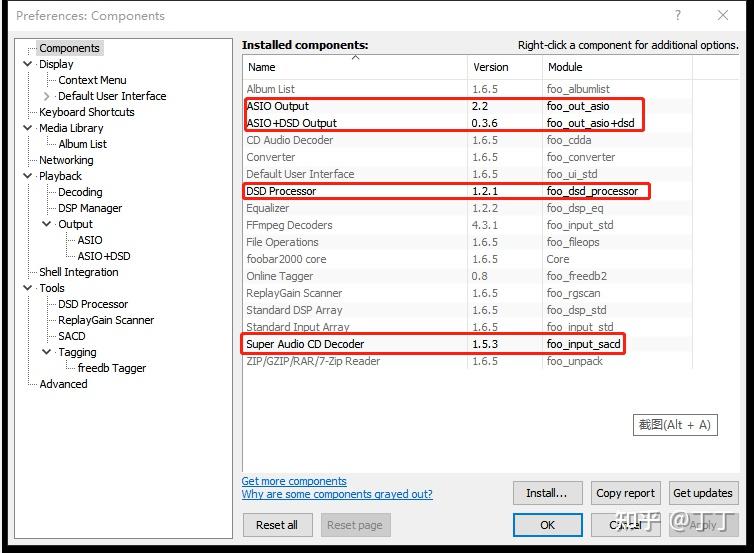
Task: Click the Cancel button
Action: 625,525
